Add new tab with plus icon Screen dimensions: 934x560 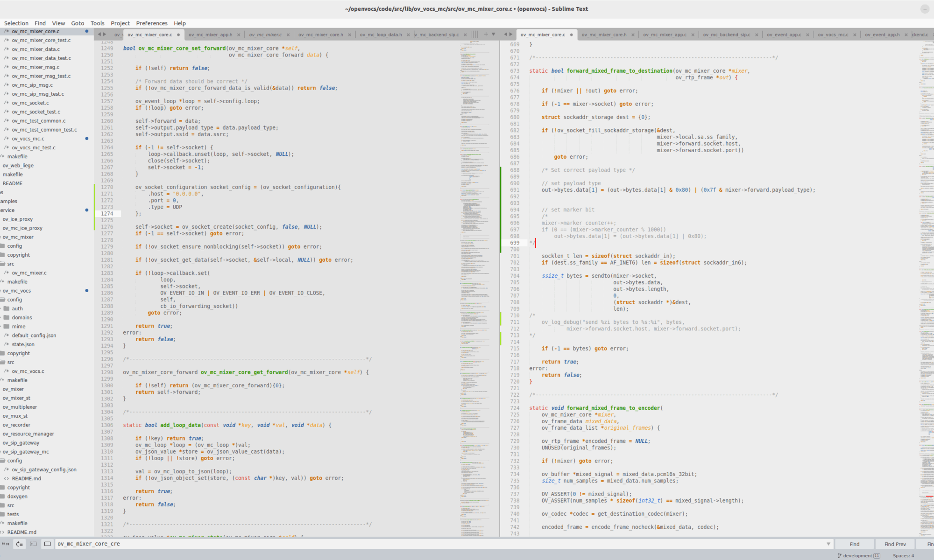[486, 34]
